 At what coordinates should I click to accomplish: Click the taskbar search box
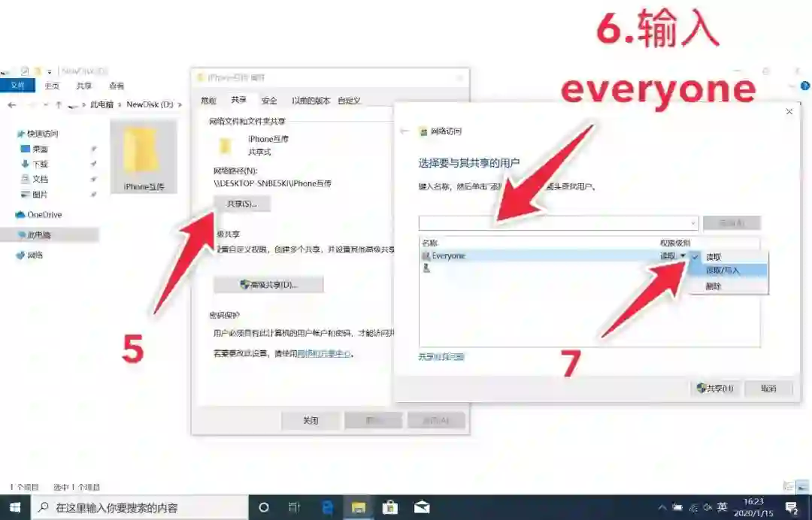[x=140, y=507]
